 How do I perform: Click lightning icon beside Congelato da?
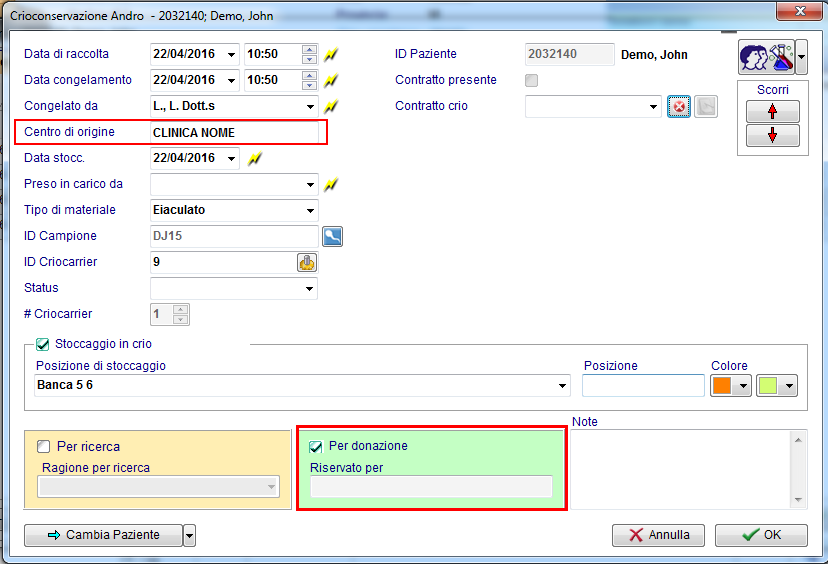point(331,106)
